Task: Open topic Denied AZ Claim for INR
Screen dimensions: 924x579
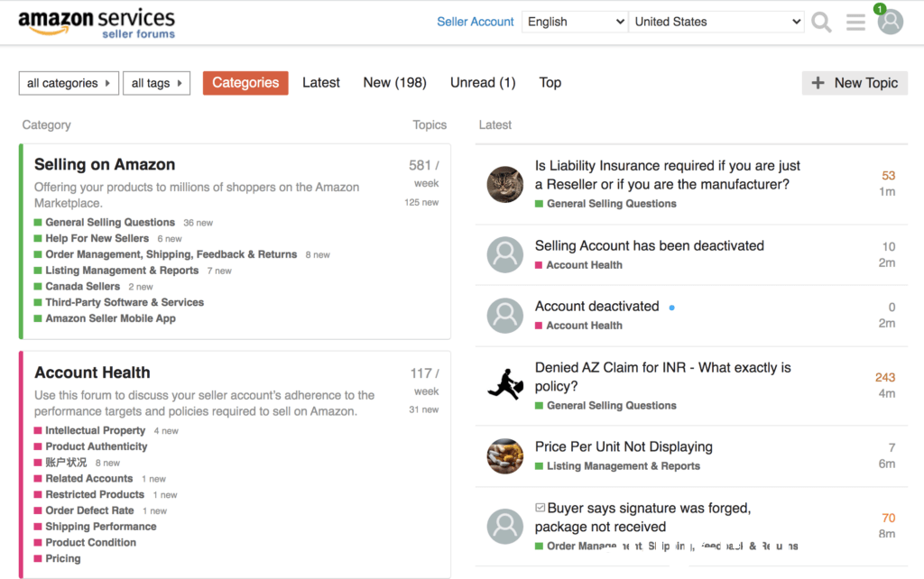Action: pyautogui.click(x=663, y=377)
